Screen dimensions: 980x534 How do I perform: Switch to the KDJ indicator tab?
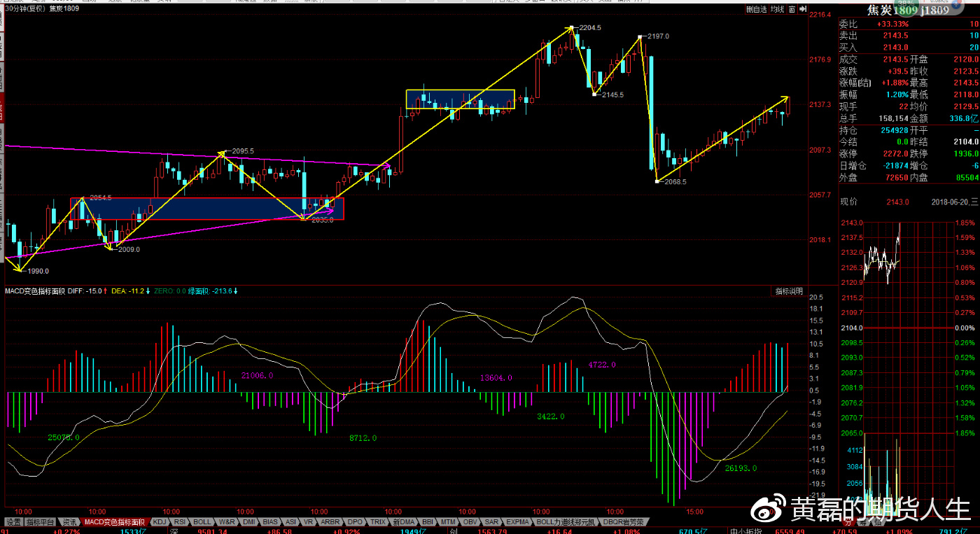[x=160, y=522]
